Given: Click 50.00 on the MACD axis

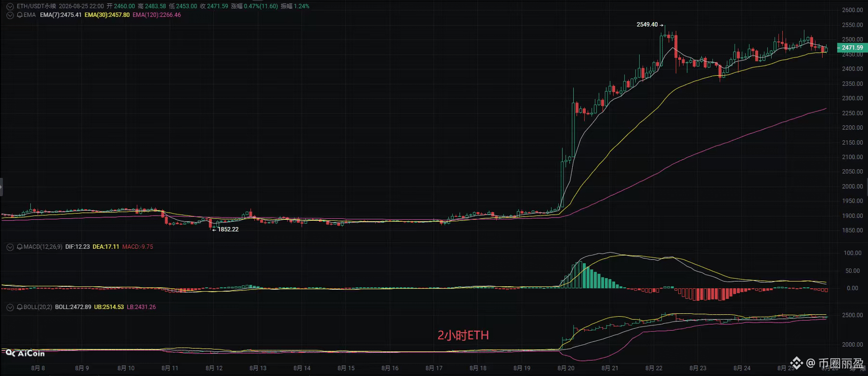Looking at the screenshot, I should (x=853, y=271).
